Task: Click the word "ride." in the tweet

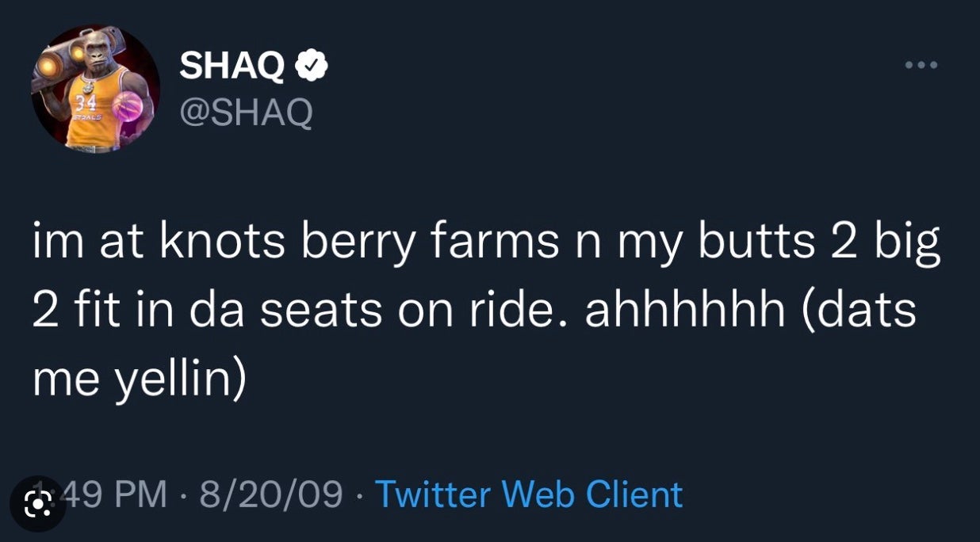Action: 512,312
